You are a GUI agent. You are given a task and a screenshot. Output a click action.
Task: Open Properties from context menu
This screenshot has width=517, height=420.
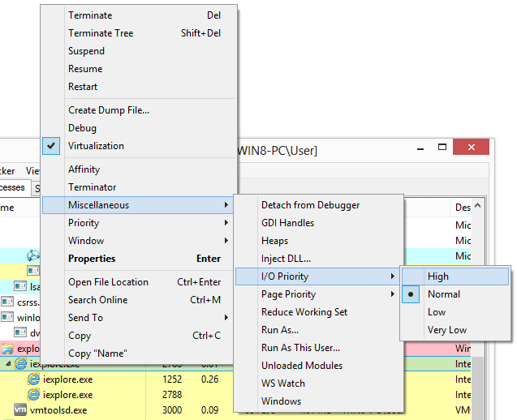(138, 259)
